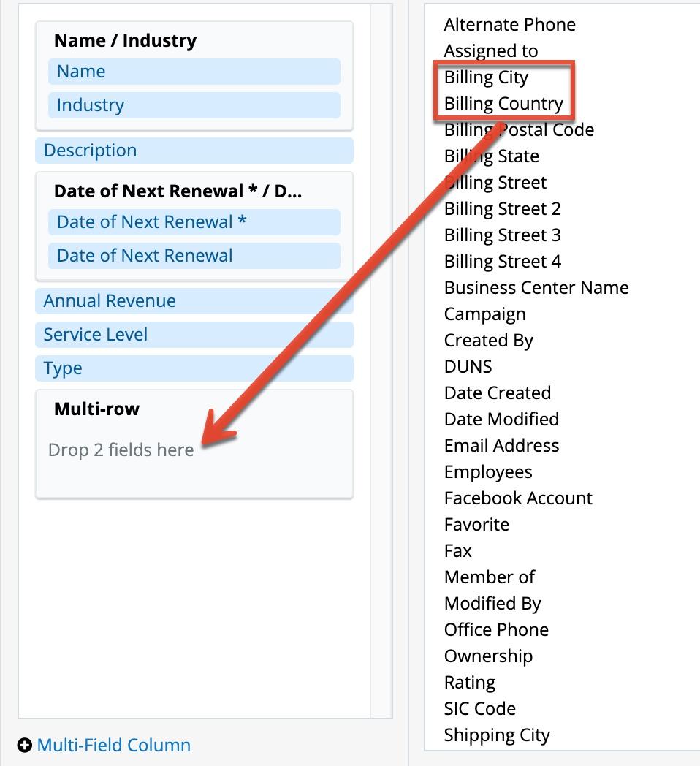Viewport: 700px width, 766px height.
Task: Choose Facebook Account from available fields
Action: [518, 498]
